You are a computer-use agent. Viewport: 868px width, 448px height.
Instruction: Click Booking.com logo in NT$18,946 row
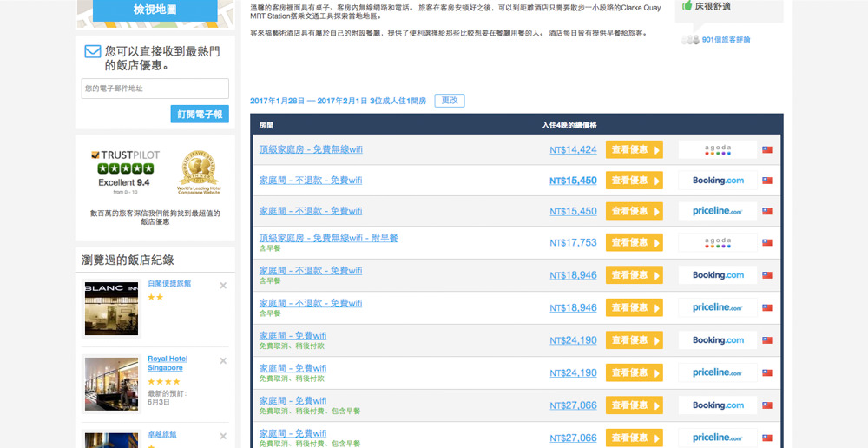point(718,274)
